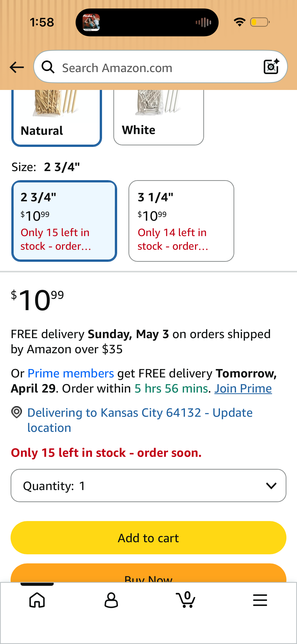Click the Quantity dropdown chevron arrow

click(271, 486)
